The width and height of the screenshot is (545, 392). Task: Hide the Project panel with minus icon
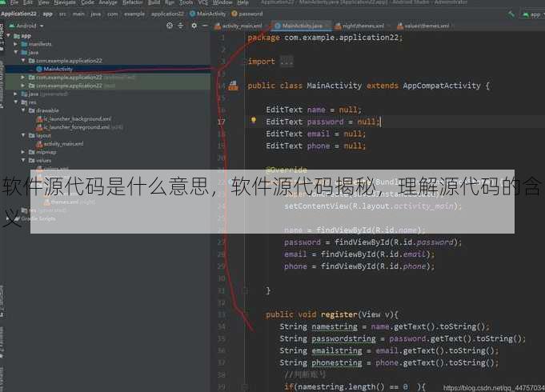point(205,26)
